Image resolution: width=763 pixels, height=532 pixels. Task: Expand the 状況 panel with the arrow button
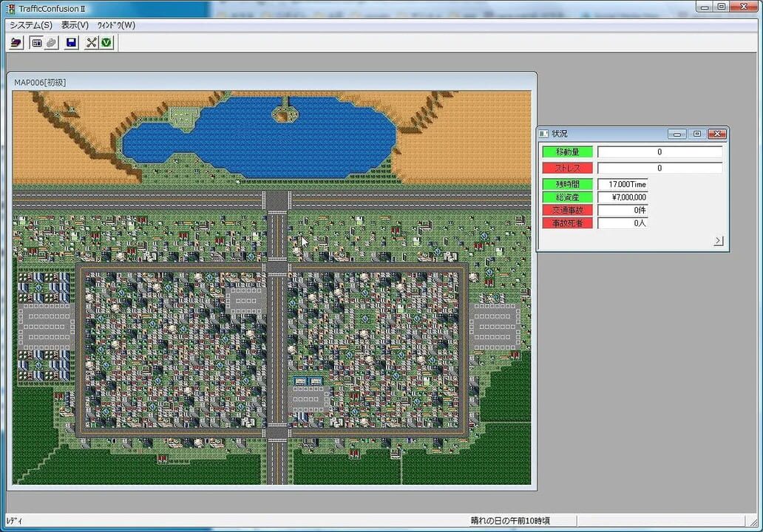719,240
